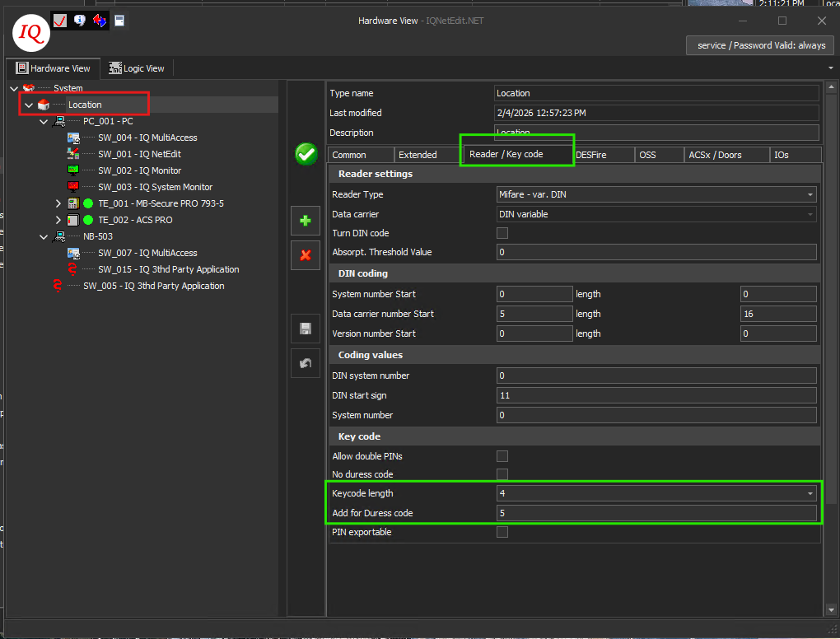Enable the PIN exportable checkbox

click(502, 532)
